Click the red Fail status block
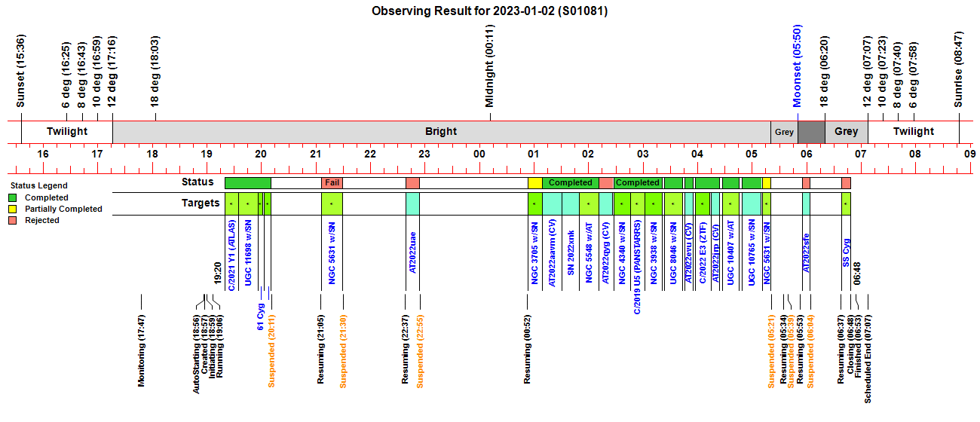The height and width of the screenshot is (422, 980). [332, 182]
